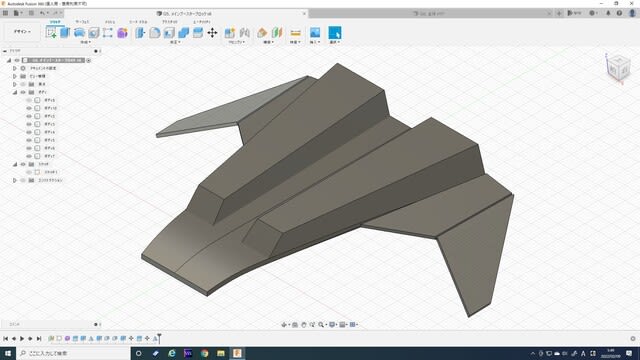Click the Fillet tool icon

coord(155,33)
